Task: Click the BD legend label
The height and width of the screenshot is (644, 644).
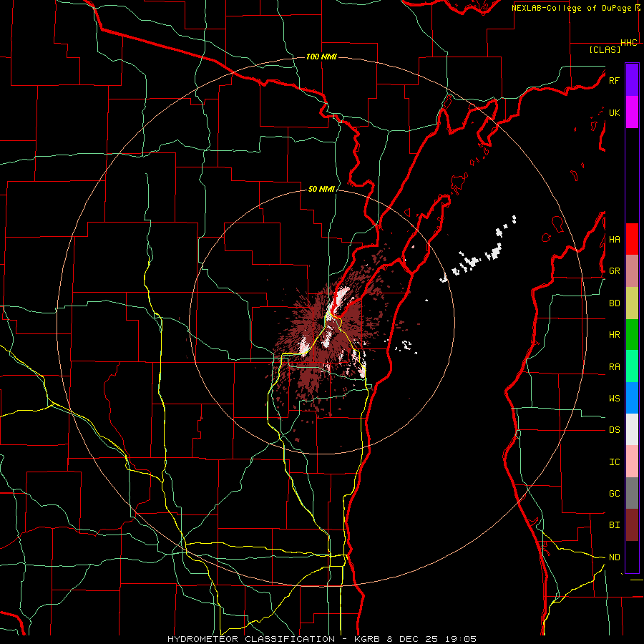Action: 614,303
